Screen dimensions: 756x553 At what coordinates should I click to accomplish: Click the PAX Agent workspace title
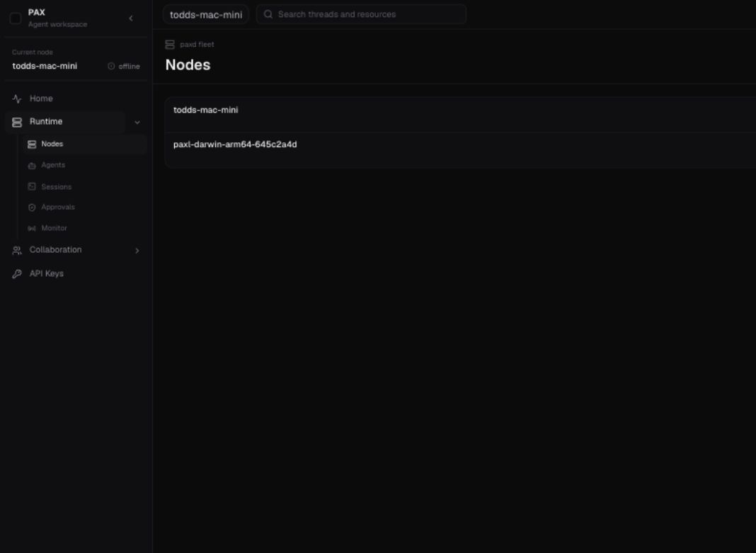point(58,18)
